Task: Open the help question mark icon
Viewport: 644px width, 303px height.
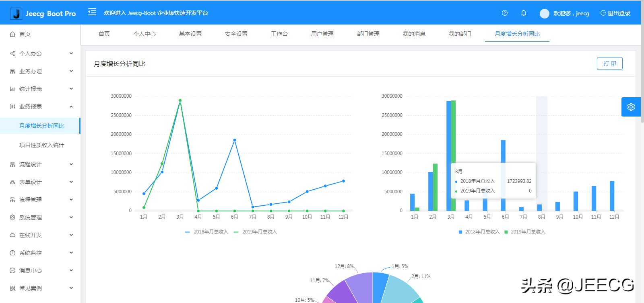Action: point(504,13)
